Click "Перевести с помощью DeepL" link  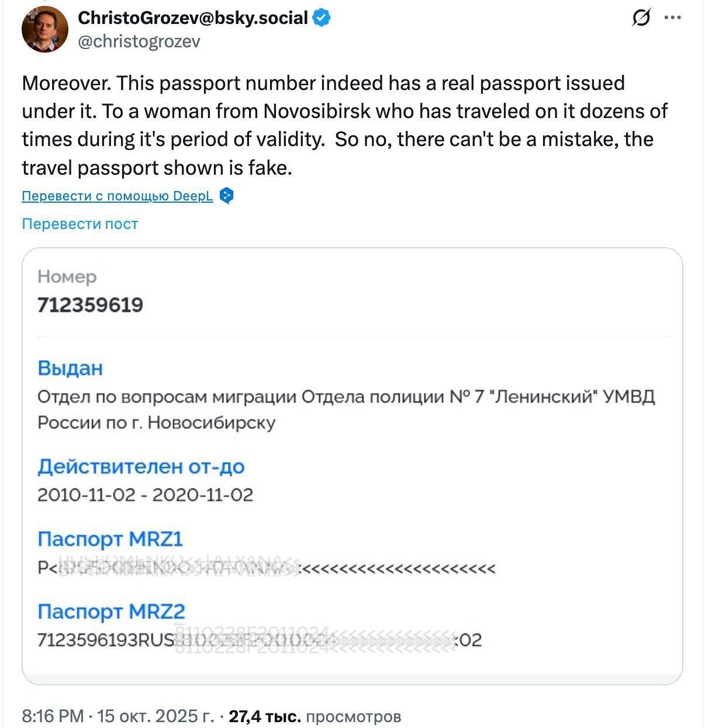[x=117, y=196]
